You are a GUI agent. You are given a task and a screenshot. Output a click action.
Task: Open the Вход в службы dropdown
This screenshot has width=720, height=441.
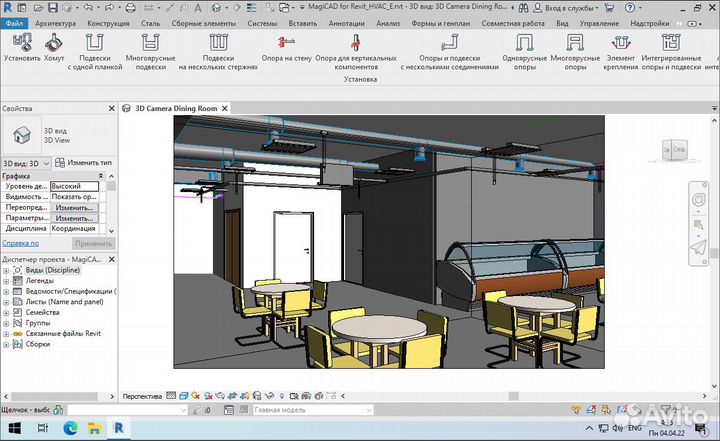(571, 8)
